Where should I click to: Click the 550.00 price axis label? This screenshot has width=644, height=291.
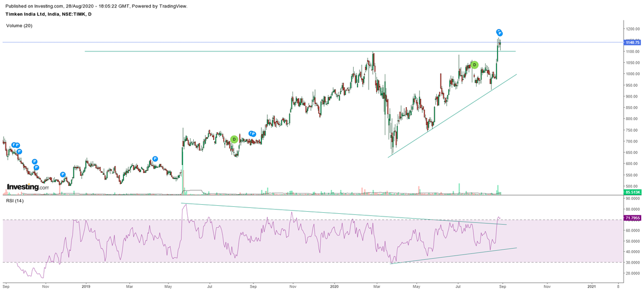[x=633, y=175]
